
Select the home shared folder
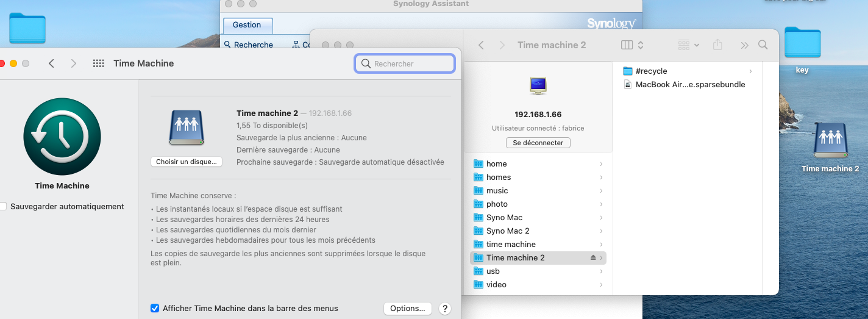(x=538, y=164)
